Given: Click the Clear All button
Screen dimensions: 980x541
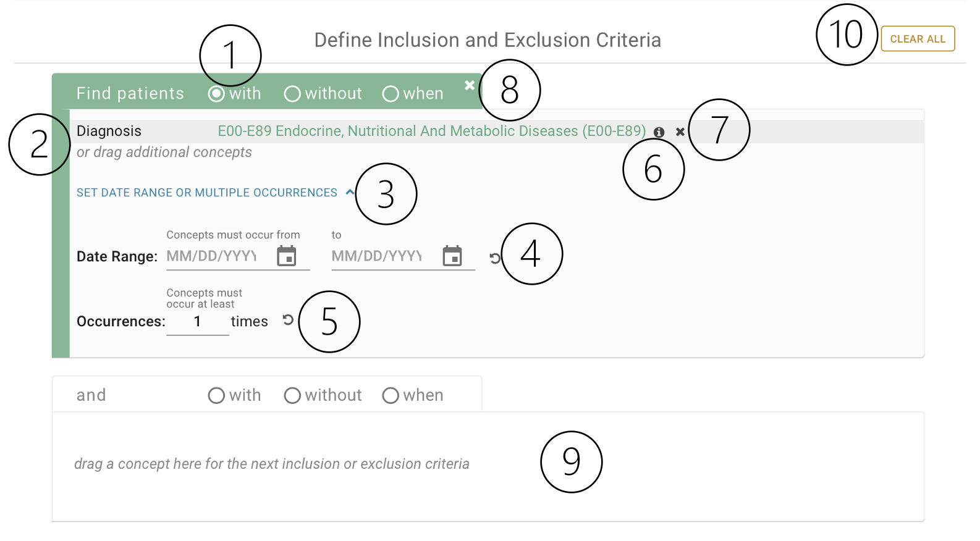Looking at the screenshot, I should pyautogui.click(x=918, y=38).
